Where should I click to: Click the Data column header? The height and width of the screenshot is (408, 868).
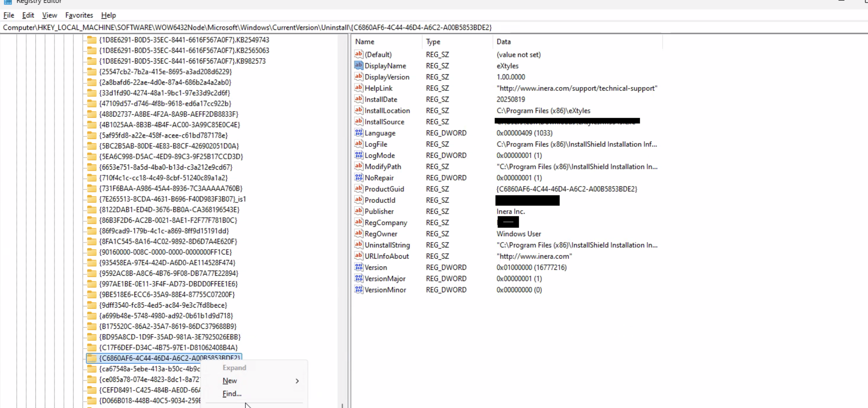[x=503, y=42]
